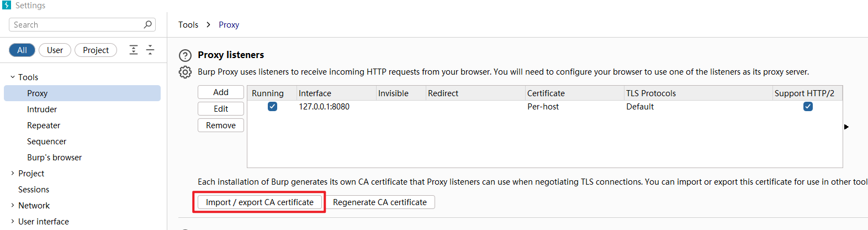Image resolution: width=868 pixels, height=230 pixels.
Task: Select the User settings filter
Action: pos(55,50)
